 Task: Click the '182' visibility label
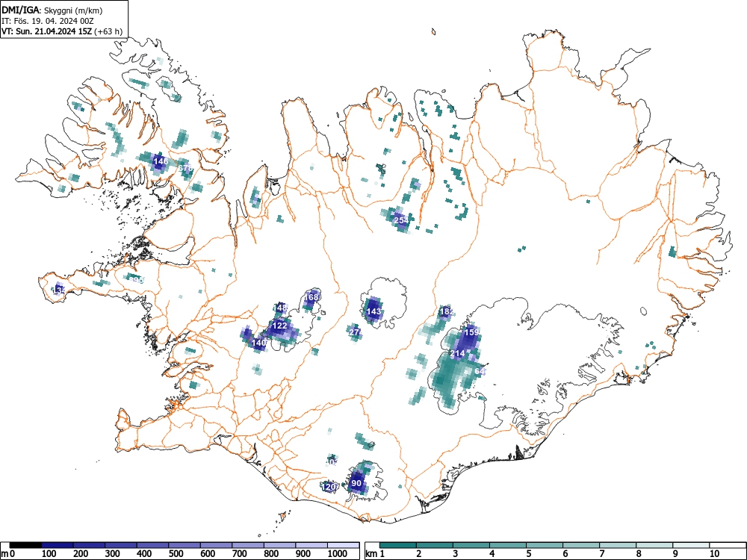(x=447, y=311)
